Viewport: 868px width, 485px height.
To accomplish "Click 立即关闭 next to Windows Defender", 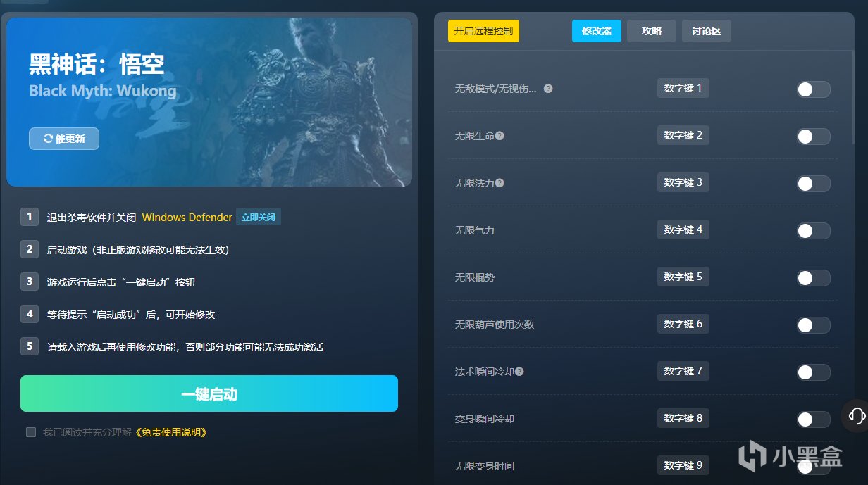I will pos(259,218).
